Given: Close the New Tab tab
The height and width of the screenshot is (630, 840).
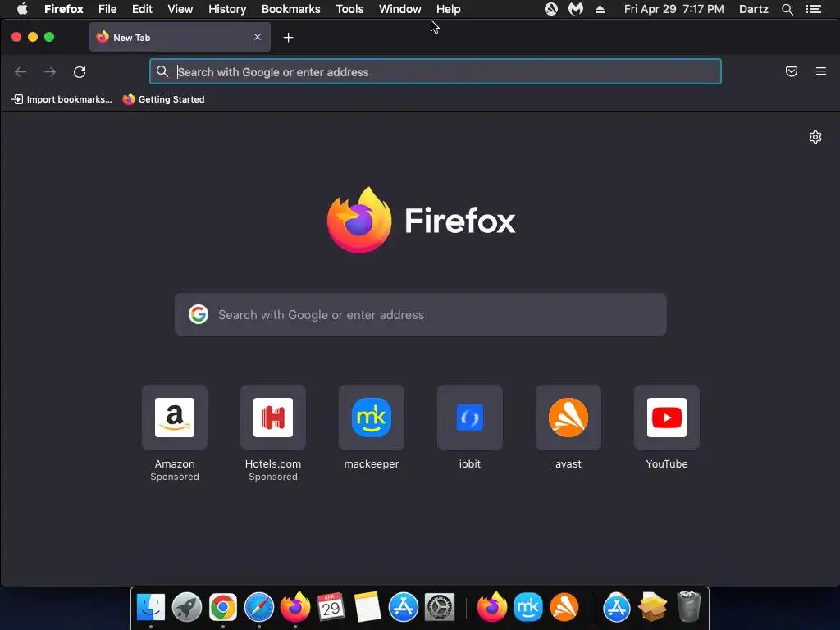Looking at the screenshot, I should (x=258, y=37).
